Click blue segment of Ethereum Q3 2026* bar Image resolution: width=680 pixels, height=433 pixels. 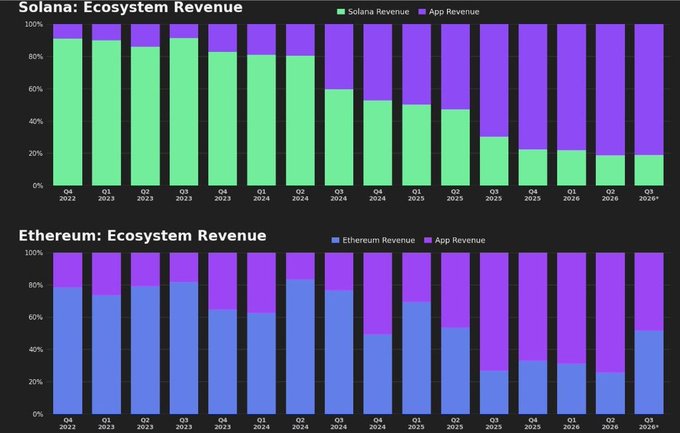[649, 373]
